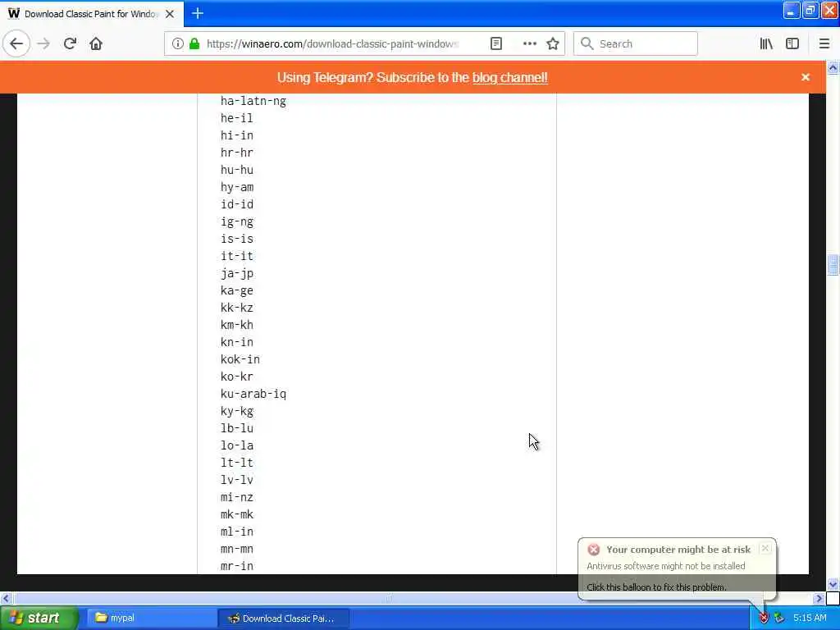Click the tray icon beside the clock
Viewport: 840px width, 630px height.
pyautogui.click(x=779, y=619)
